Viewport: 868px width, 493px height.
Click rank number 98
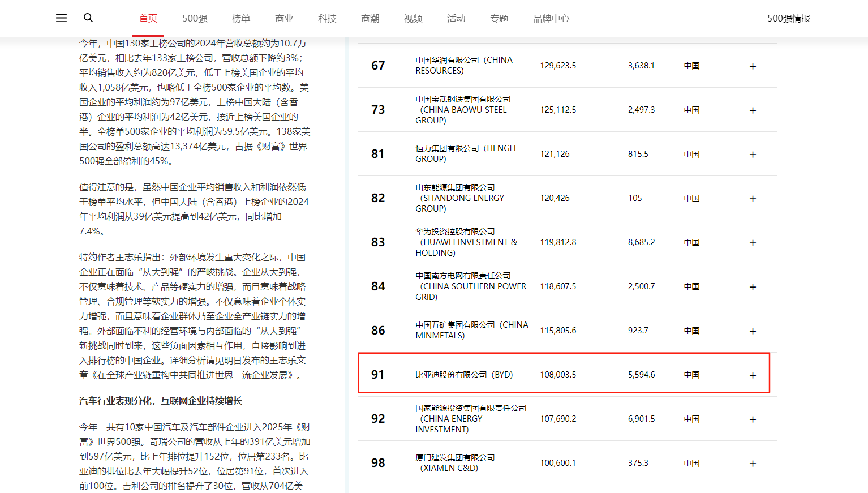(x=378, y=463)
